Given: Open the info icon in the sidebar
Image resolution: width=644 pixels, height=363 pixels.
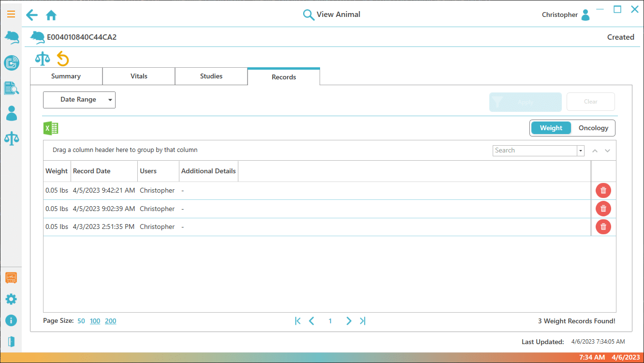Looking at the screenshot, I should point(11,320).
